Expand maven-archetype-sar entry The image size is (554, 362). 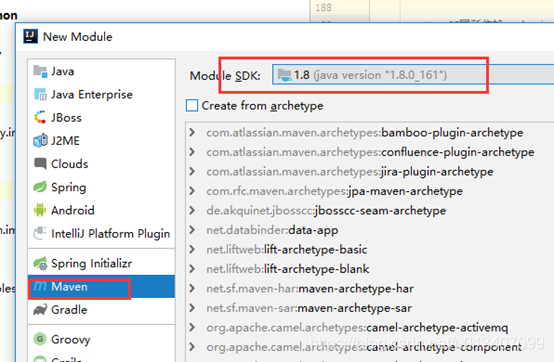[x=192, y=308]
